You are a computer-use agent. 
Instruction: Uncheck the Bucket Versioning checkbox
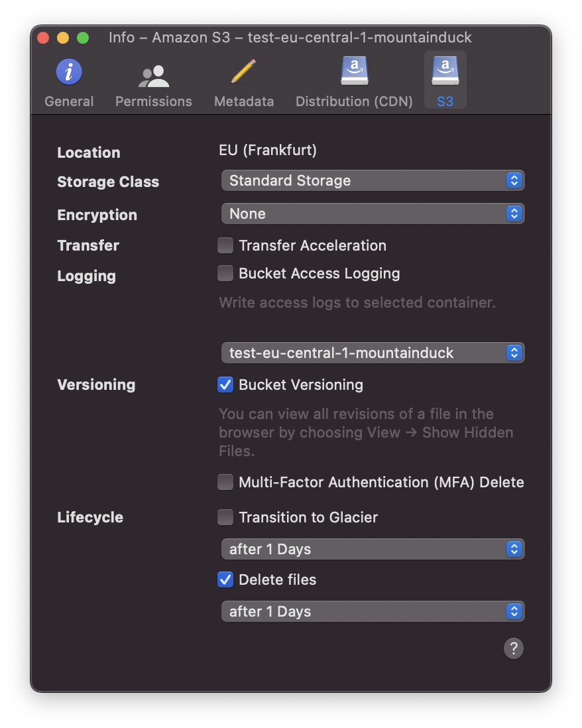[x=225, y=385]
